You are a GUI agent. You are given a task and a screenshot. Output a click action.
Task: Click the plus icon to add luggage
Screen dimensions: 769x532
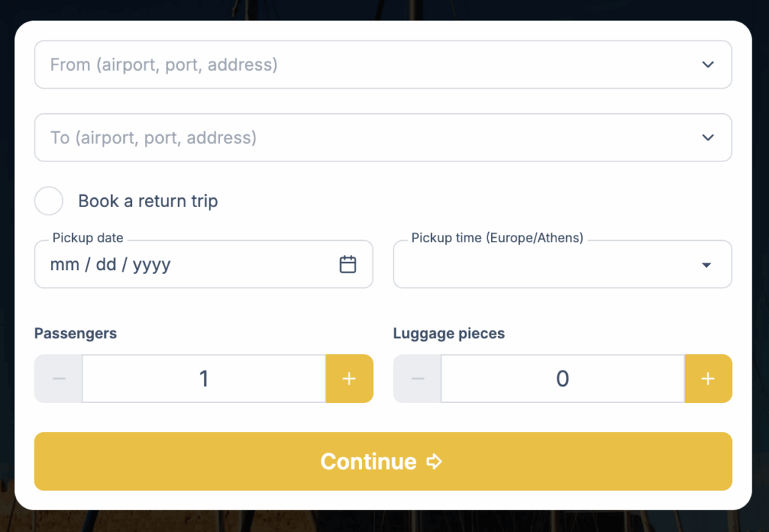pyautogui.click(x=708, y=379)
